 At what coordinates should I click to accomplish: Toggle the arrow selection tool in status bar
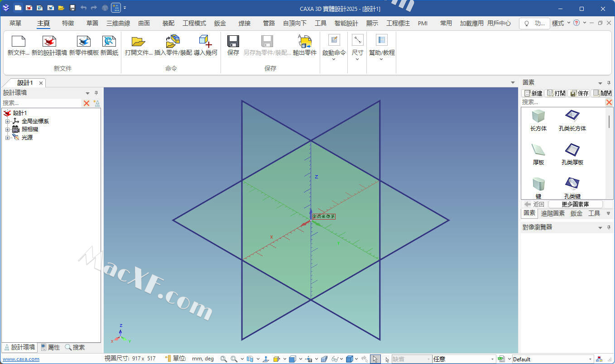[x=375, y=359]
